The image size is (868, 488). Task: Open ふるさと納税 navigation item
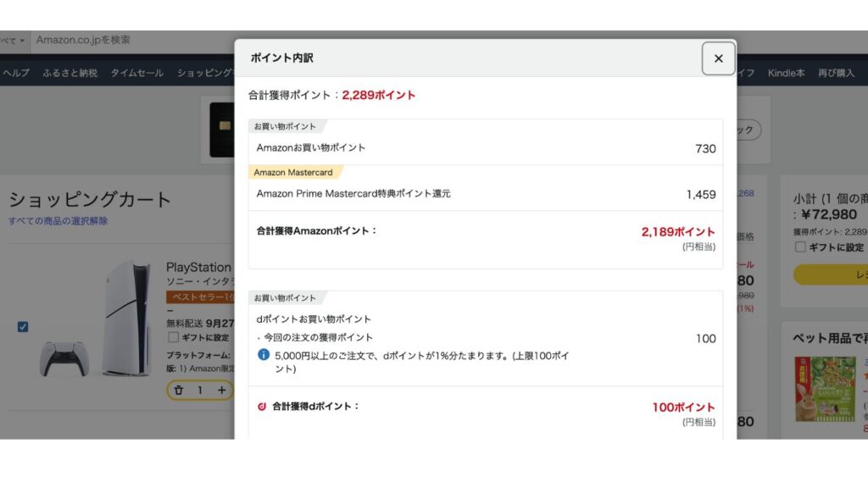[x=70, y=73]
